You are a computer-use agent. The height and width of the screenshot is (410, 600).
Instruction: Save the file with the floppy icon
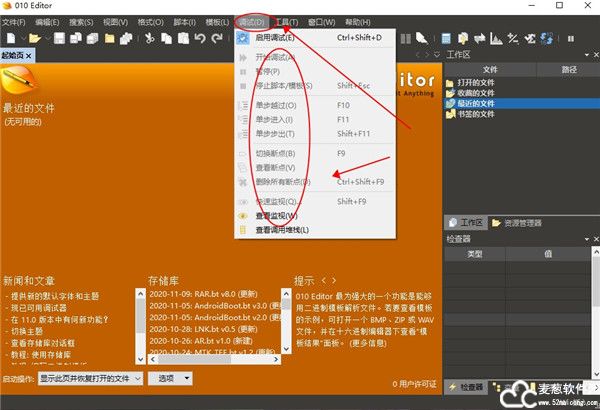click(59, 38)
